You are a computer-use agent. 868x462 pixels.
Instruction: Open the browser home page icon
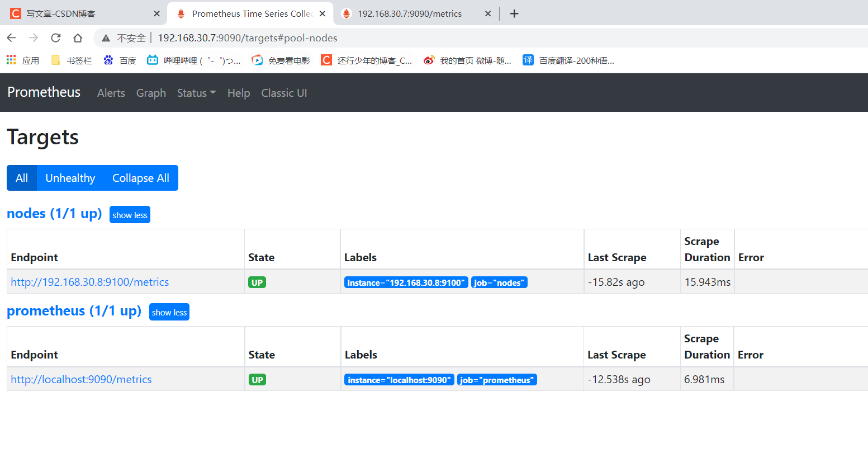tap(78, 38)
